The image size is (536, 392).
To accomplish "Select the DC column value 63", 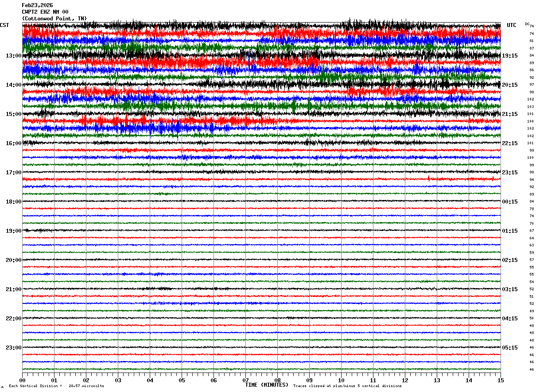I will pyautogui.click(x=532, y=245).
